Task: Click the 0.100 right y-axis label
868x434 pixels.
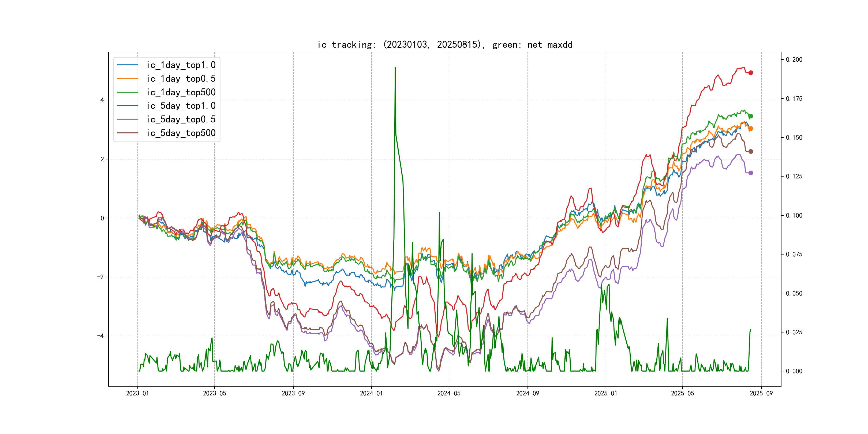Action: 794,215
